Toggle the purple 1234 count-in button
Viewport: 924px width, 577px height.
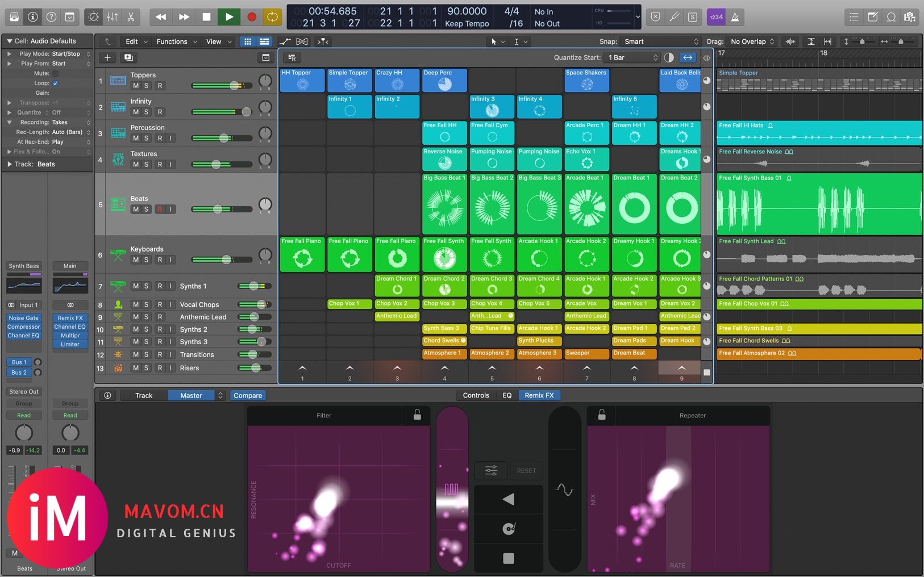[716, 17]
